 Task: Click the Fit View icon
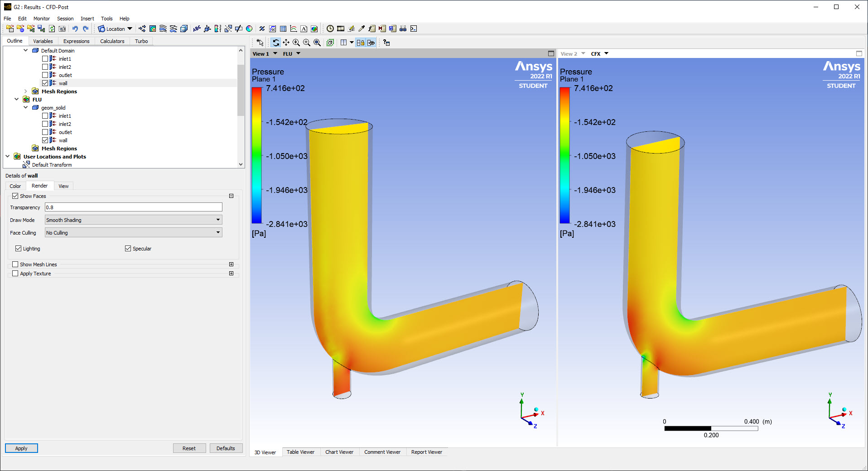[x=317, y=42]
